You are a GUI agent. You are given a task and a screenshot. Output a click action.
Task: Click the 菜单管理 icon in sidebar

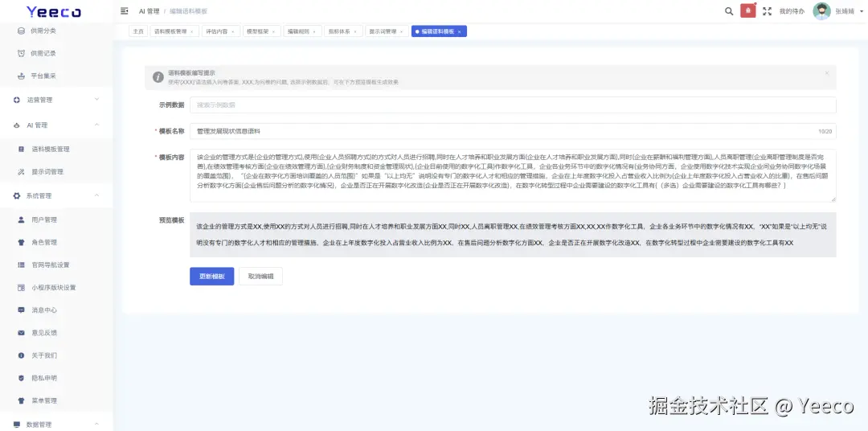pyautogui.click(x=21, y=400)
